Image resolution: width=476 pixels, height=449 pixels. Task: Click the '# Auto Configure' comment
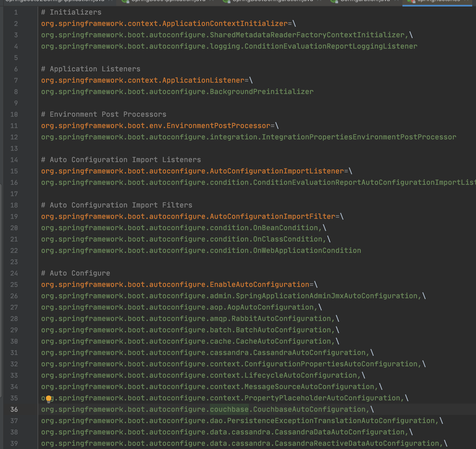click(76, 273)
